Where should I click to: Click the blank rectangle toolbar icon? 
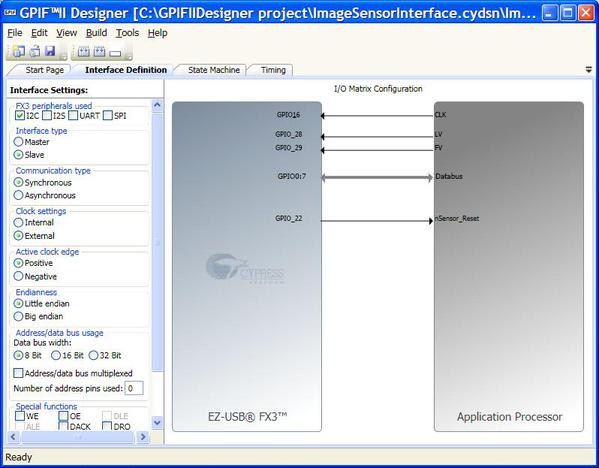[x=115, y=53]
